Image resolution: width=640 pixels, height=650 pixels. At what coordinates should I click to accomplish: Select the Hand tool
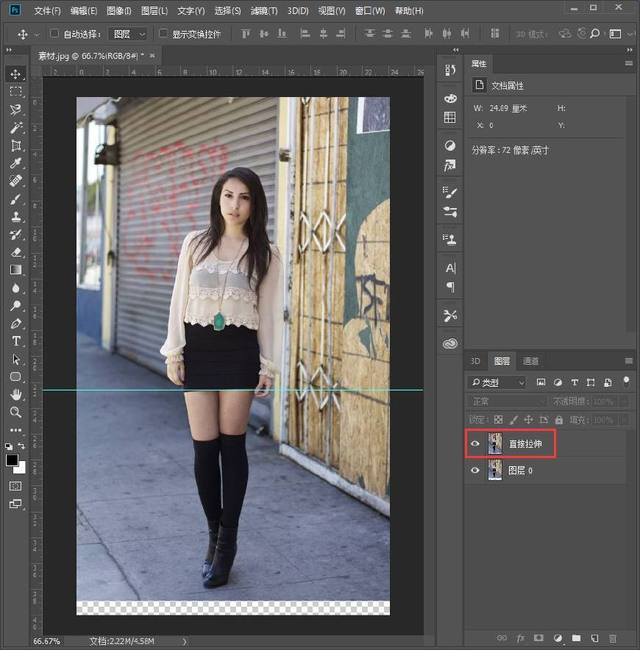coord(16,394)
